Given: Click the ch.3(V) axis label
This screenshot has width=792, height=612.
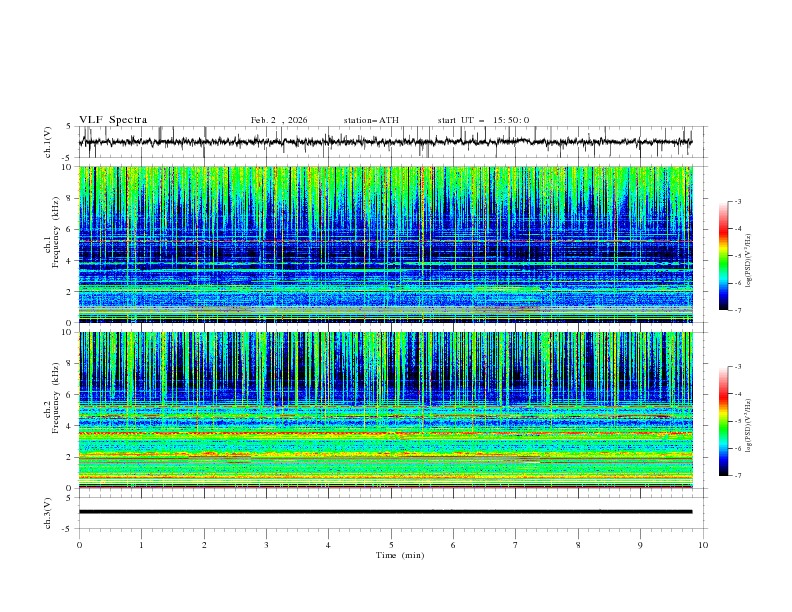Looking at the screenshot, I should [x=49, y=511].
